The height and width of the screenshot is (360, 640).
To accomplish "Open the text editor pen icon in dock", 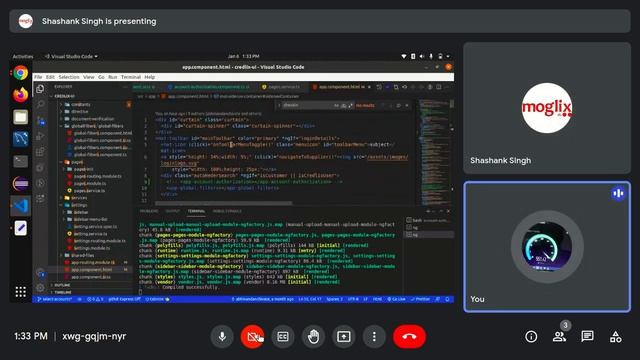I will click(20, 228).
